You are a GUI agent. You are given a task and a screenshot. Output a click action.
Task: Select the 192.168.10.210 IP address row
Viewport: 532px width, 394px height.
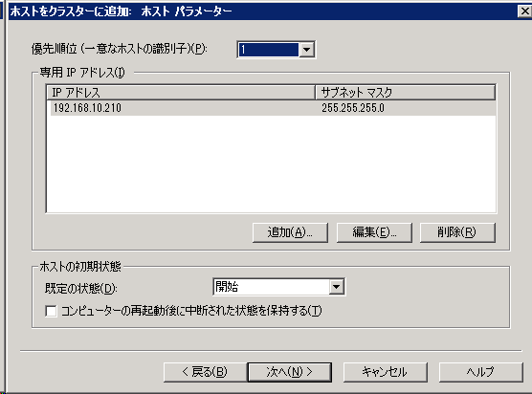[x=273, y=108]
